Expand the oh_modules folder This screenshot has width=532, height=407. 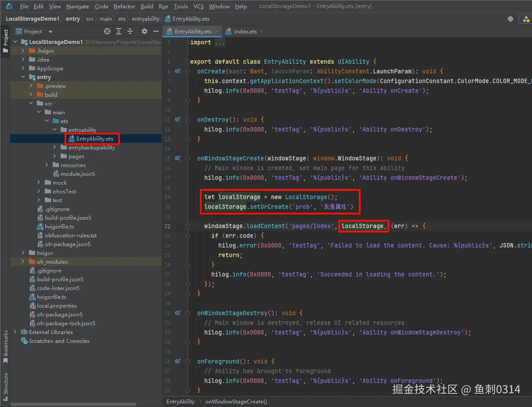click(x=23, y=262)
